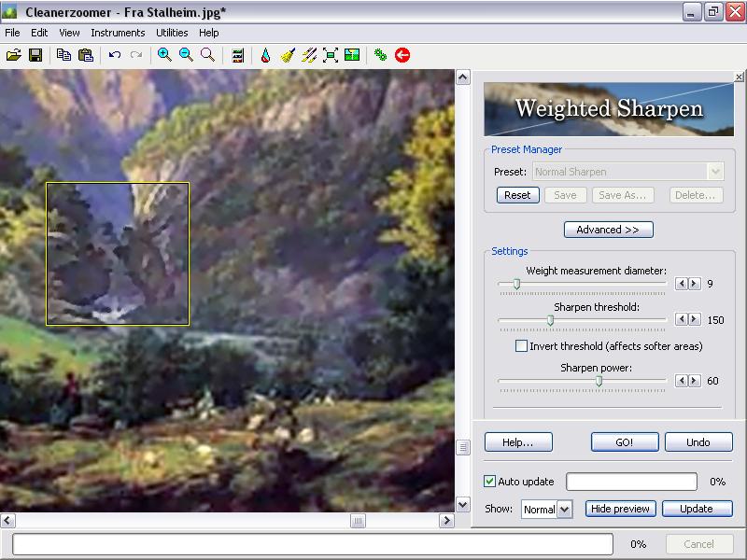
Task: Decrease Weight measurement diameter with left arrow
Action: click(x=682, y=284)
